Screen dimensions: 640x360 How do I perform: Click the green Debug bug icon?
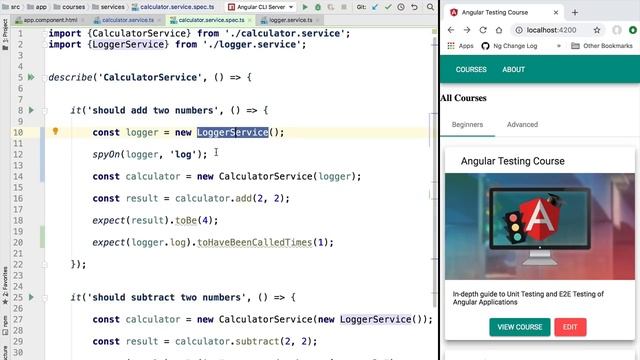[318, 7]
